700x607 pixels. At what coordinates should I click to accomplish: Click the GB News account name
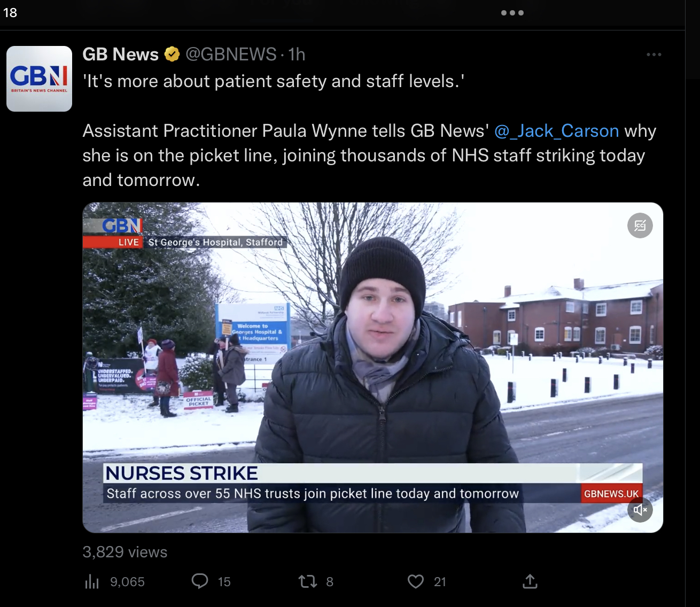click(121, 54)
